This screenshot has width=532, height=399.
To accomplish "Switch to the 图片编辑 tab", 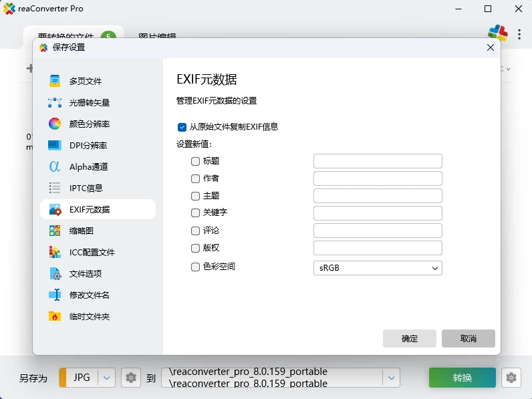I will [x=157, y=36].
